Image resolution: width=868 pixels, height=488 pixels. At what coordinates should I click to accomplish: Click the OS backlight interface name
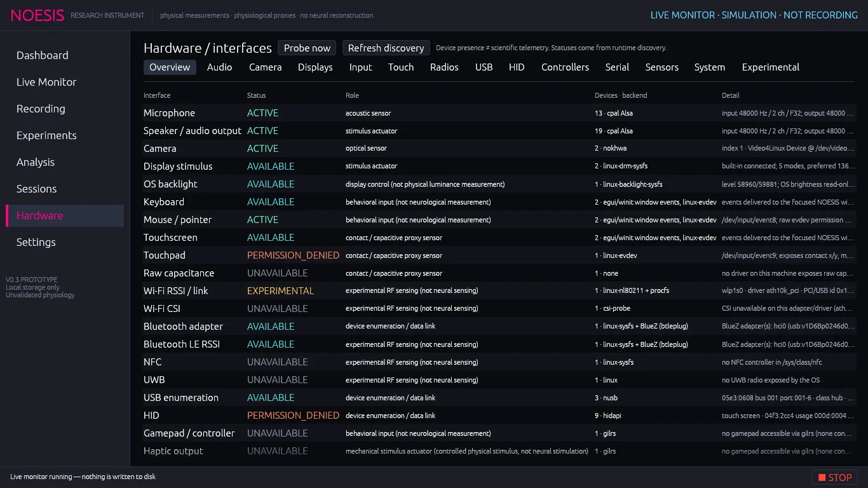tap(170, 184)
